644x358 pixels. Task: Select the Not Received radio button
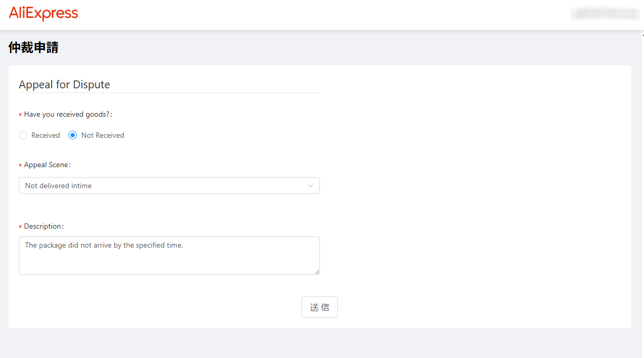(x=73, y=135)
